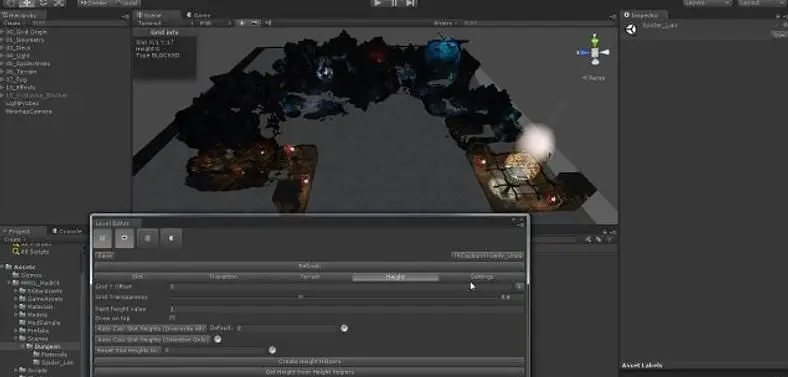The height and width of the screenshot is (377, 788).
Task: Open the Layers dropdown
Action: tap(707, 3)
